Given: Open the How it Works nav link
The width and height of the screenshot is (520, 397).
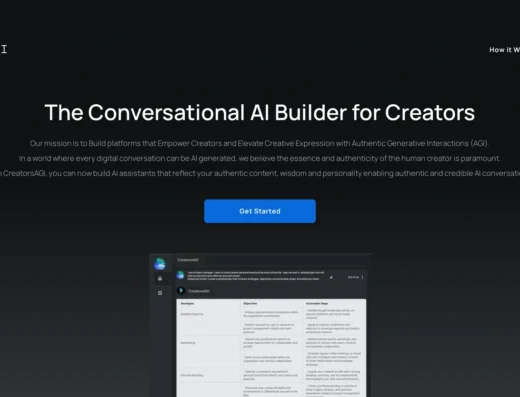Looking at the screenshot, I should pos(504,50).
